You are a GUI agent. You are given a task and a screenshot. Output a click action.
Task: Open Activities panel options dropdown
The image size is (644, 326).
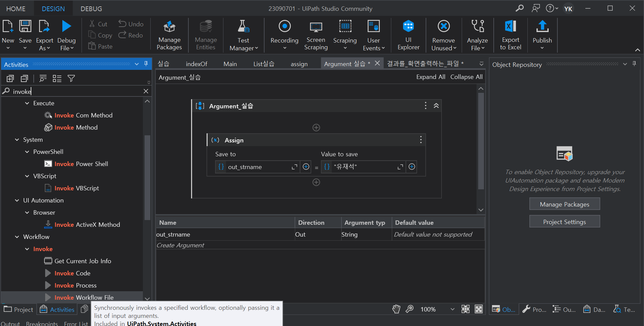pyautogui.click(x=136, y=64)
